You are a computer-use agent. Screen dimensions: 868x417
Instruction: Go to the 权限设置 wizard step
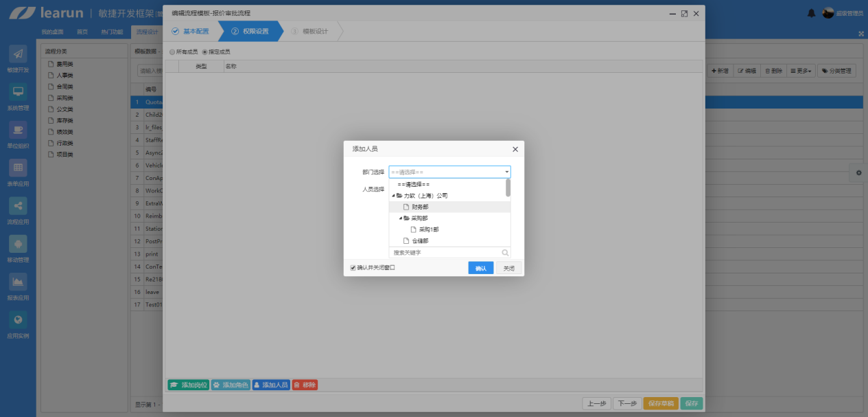tap(250, 32)
